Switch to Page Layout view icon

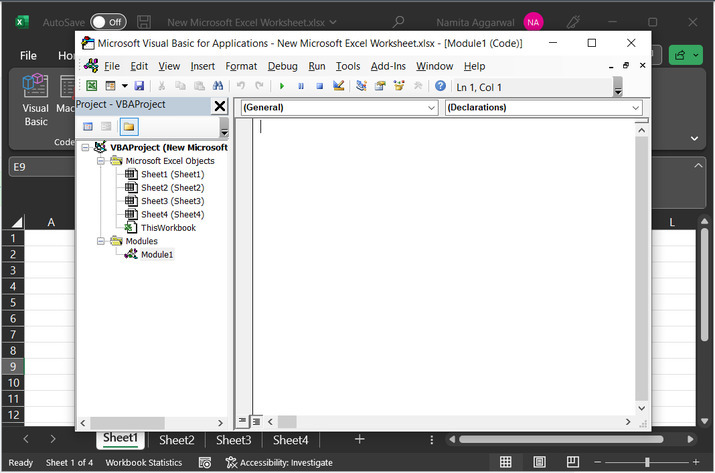(539, 462)
